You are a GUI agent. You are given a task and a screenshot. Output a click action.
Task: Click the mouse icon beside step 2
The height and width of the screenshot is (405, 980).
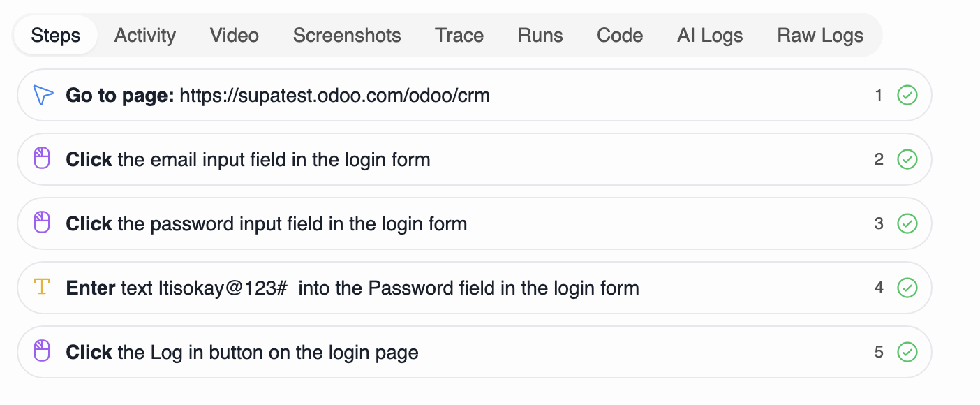click(43, 159)
